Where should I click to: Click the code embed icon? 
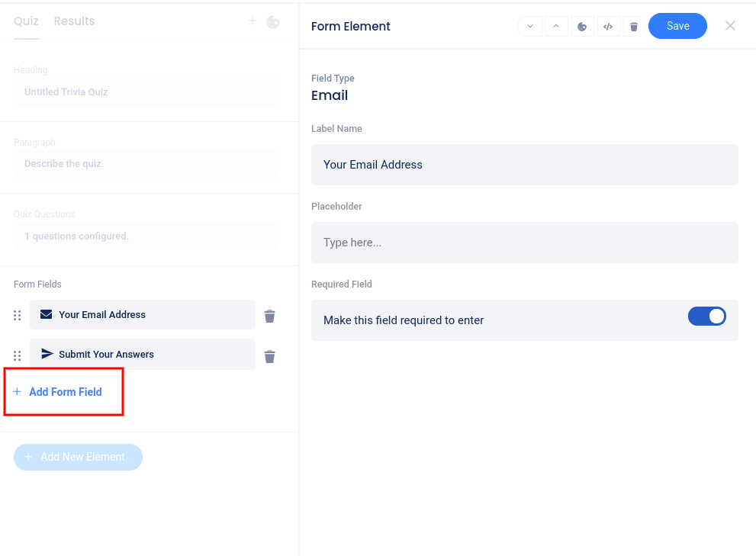pos(608,27)
